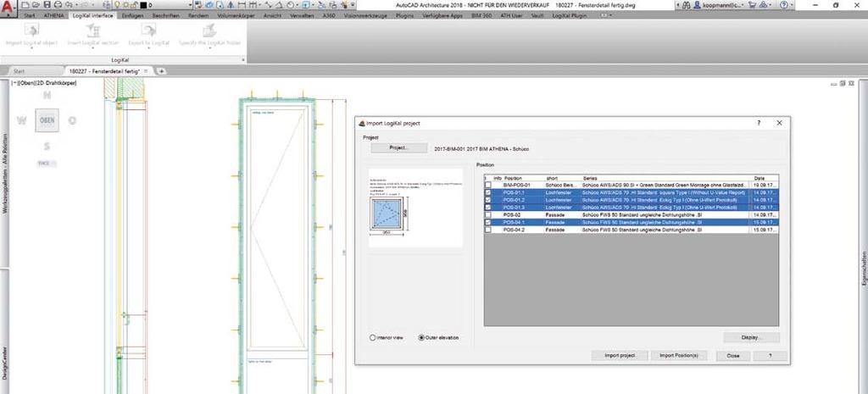Expand the Export to LogiKal dropdown arrow
Image resolution: width=868 pixels, height=394 pixels.
(x=148, y=48)
